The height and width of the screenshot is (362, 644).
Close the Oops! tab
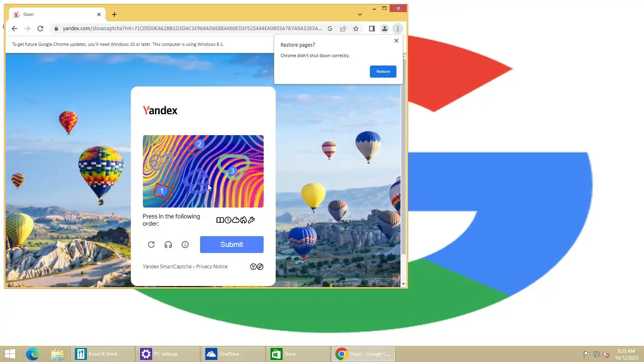pyautogui.click(x=99, y=14)
